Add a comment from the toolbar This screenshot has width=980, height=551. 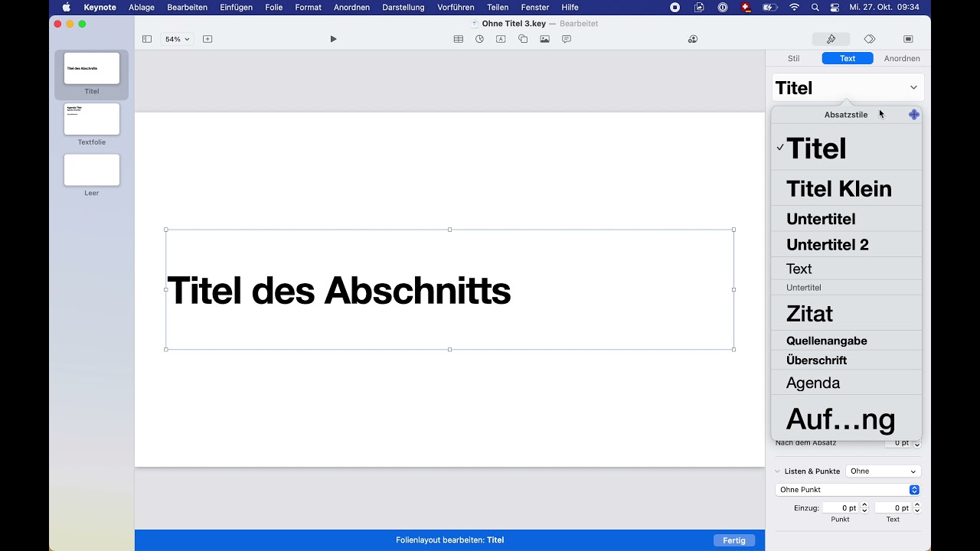click(x=567, y=39)
